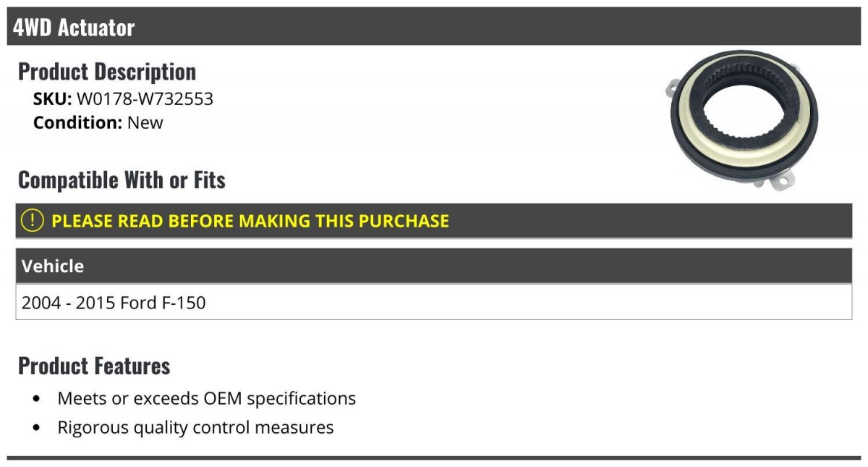Click the bullet dot before "Meets or exceeds"
Screen dimensions: 868x467
[37, 399]
